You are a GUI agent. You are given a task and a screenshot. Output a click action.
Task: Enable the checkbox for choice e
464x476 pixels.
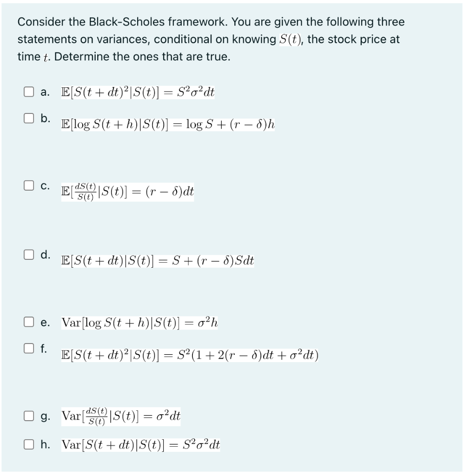pyautogui.click(x=28, y=321)
